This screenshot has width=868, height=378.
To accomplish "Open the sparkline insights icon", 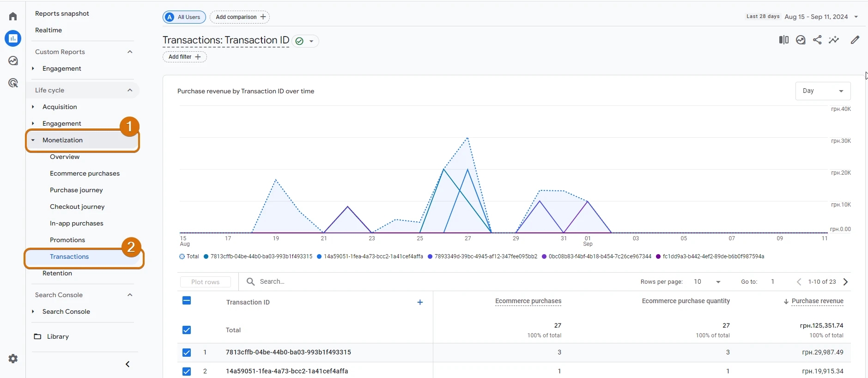I will (834, 40).
